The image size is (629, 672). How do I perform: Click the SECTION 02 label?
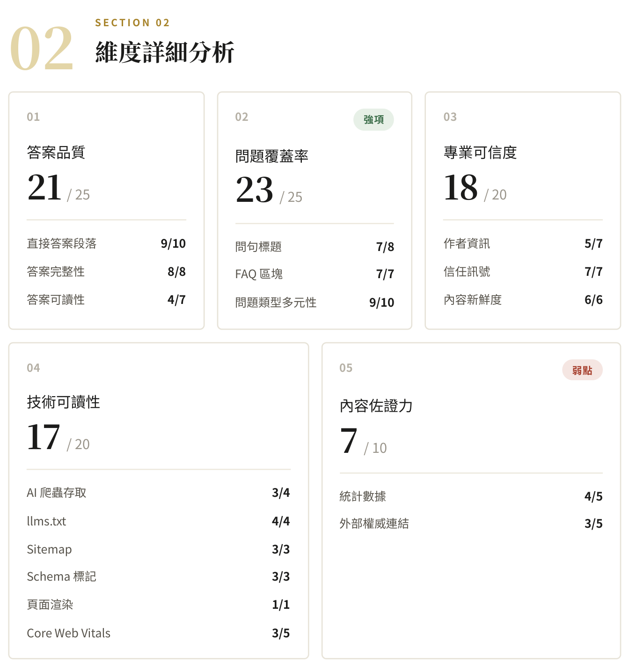[x=132, y=22]
